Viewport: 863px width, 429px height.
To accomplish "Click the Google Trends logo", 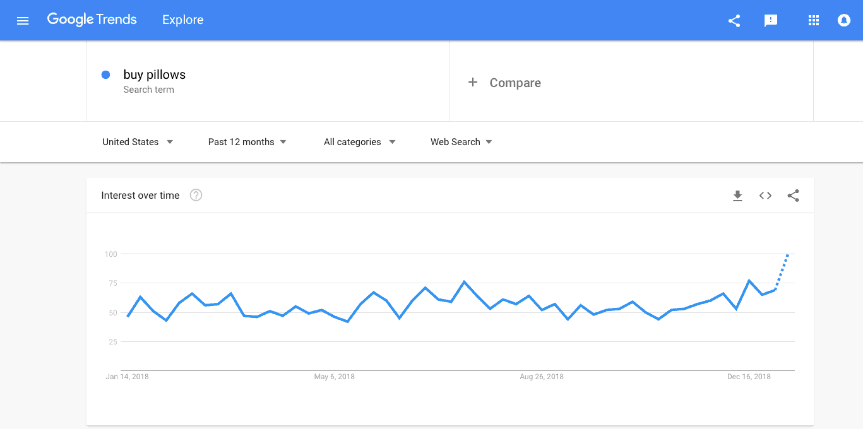I will [92, 20].
